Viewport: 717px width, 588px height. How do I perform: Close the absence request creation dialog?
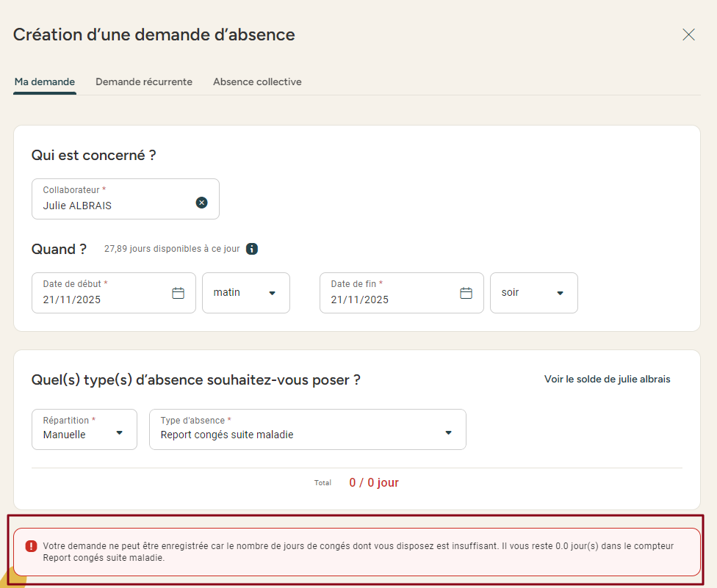click(x=688, y=35)
